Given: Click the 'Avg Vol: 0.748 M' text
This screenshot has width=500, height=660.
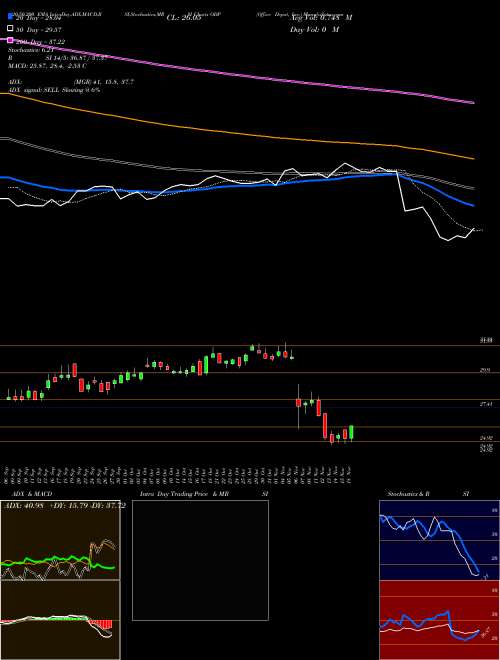Looking at the screenshot, I should pyautogui.click(x=322, y=18).
